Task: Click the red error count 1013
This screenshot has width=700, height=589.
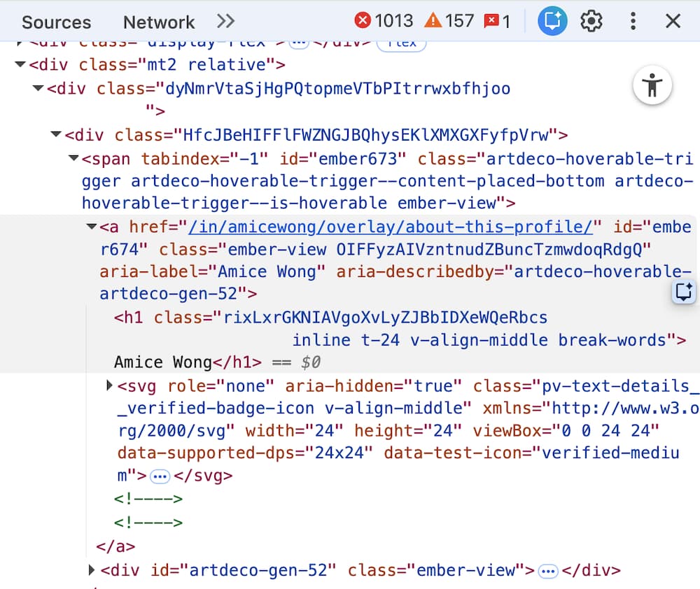Action: pos(384,21)
